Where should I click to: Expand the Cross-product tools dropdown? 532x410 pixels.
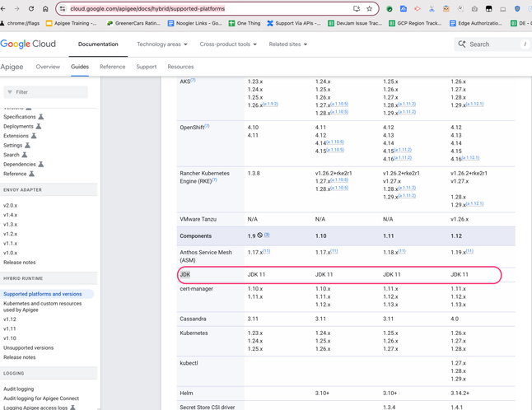click(228, 44)
